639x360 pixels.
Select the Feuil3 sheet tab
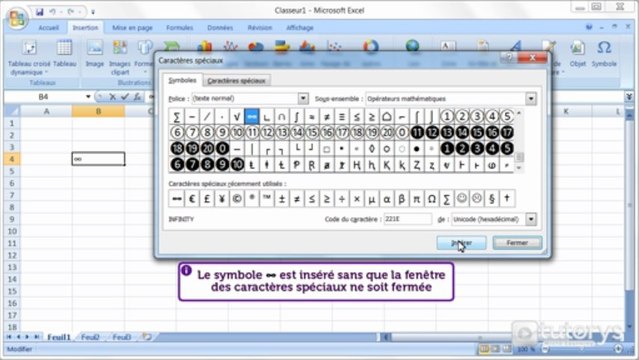pos(121,337)
